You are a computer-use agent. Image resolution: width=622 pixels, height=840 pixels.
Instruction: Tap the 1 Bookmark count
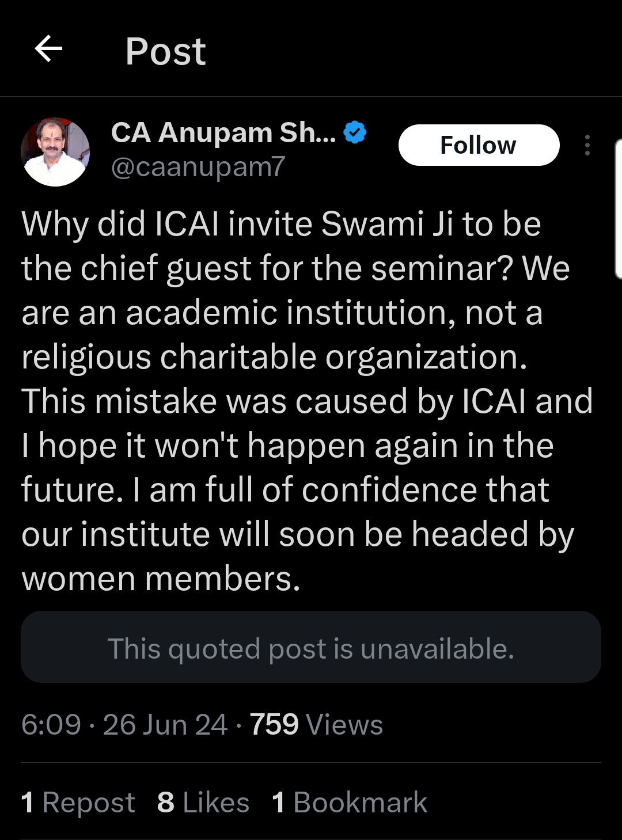pos(350,802)
